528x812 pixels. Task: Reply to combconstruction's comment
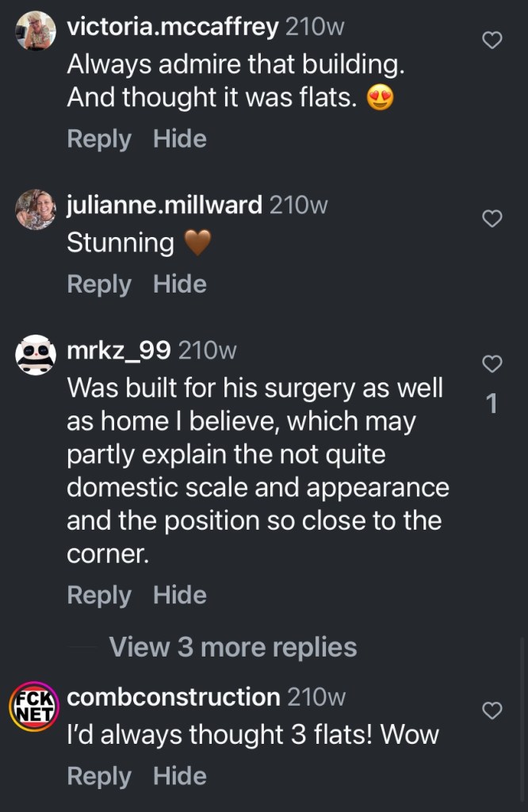[x=98, y=776]
